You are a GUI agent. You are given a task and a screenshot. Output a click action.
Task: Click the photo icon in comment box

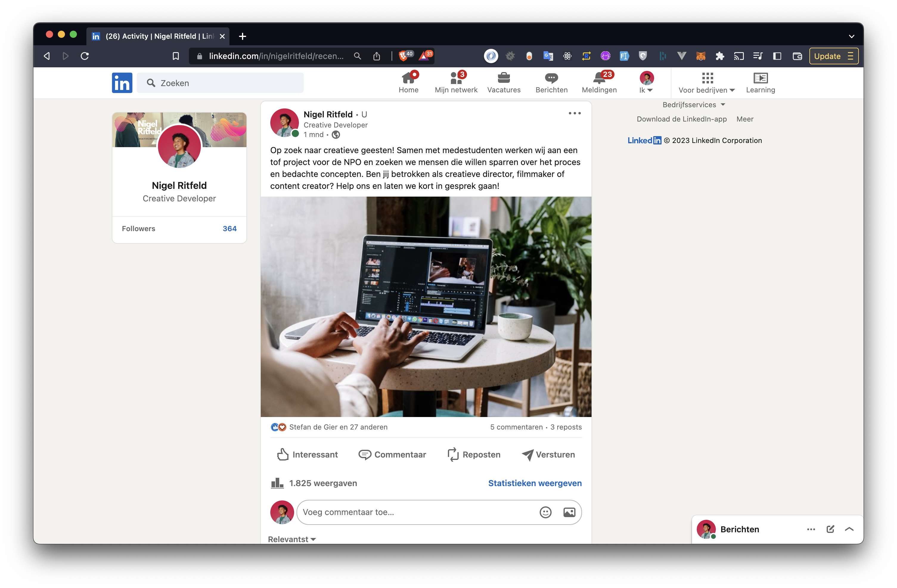pyautogui.click(x=569, y=512)
